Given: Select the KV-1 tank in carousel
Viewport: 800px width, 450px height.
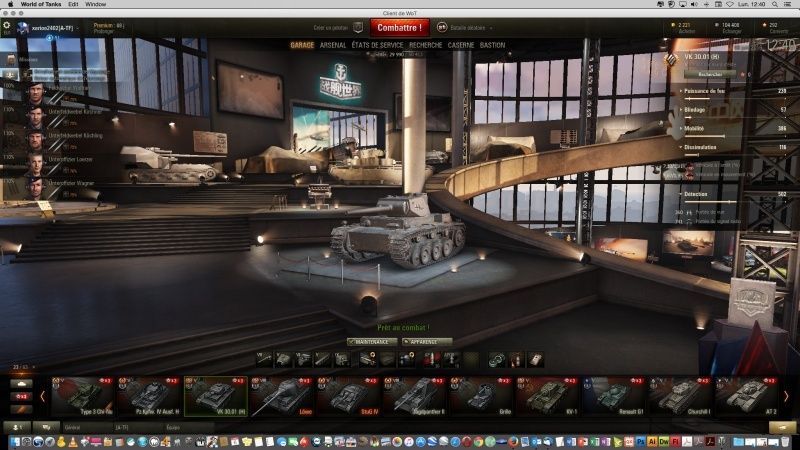Looking at the screenshot, I should pyautogui.click(x=547, y=396).
